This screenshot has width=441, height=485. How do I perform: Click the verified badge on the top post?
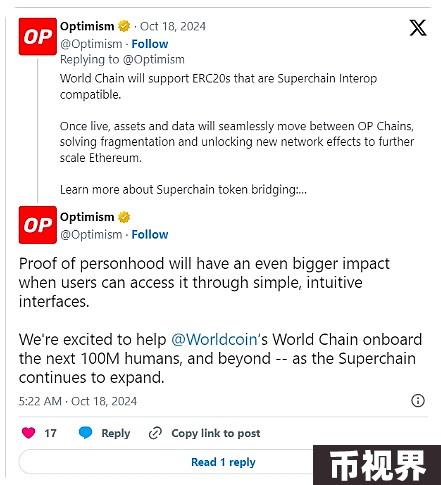click(124, 26)
